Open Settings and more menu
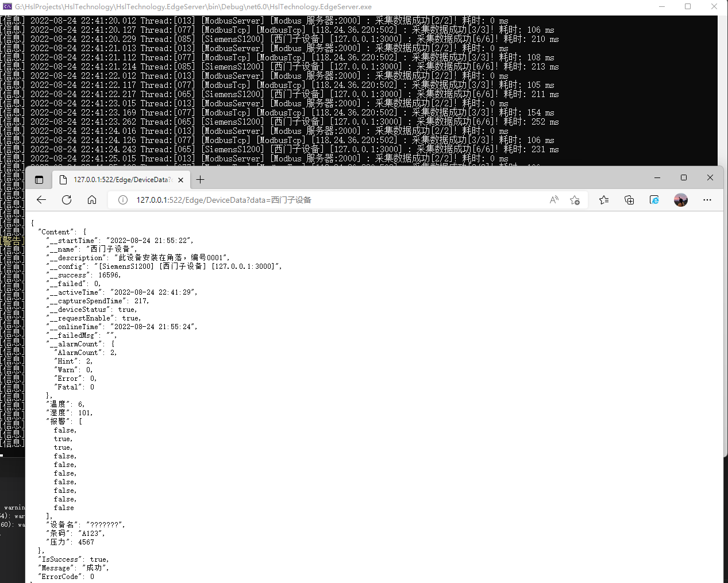728x583 pixels. point(707,200)
